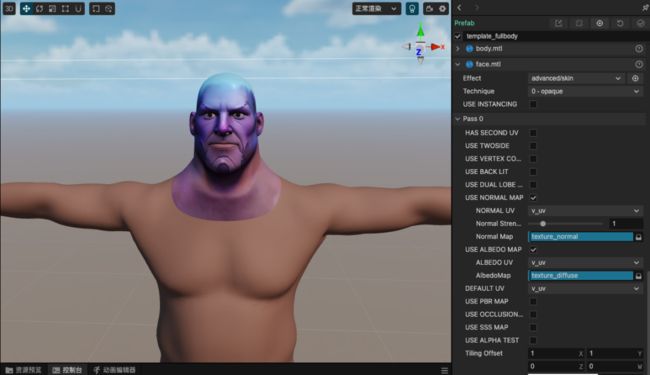Click the prefab edit/open icon
Image resolution: width=650 pixels, height=375 pixels.
click(559, 23)
